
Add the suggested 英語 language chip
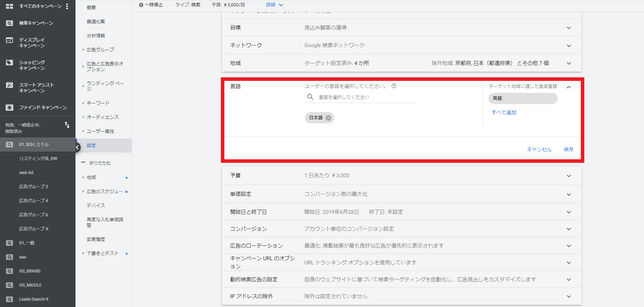click(523, 98)
